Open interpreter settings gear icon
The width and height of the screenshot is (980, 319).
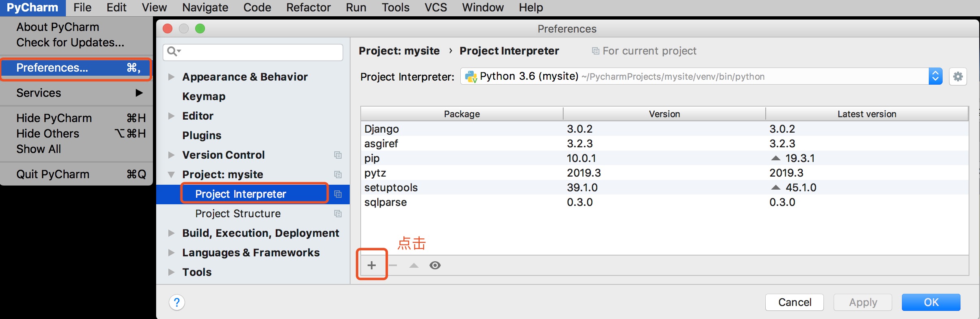(958, 76)
